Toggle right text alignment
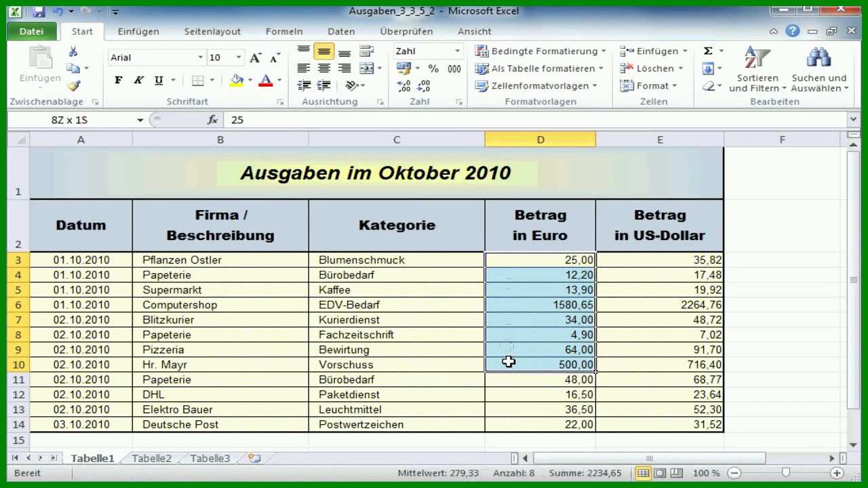This screenshot has height=488, width=868. 344,68
